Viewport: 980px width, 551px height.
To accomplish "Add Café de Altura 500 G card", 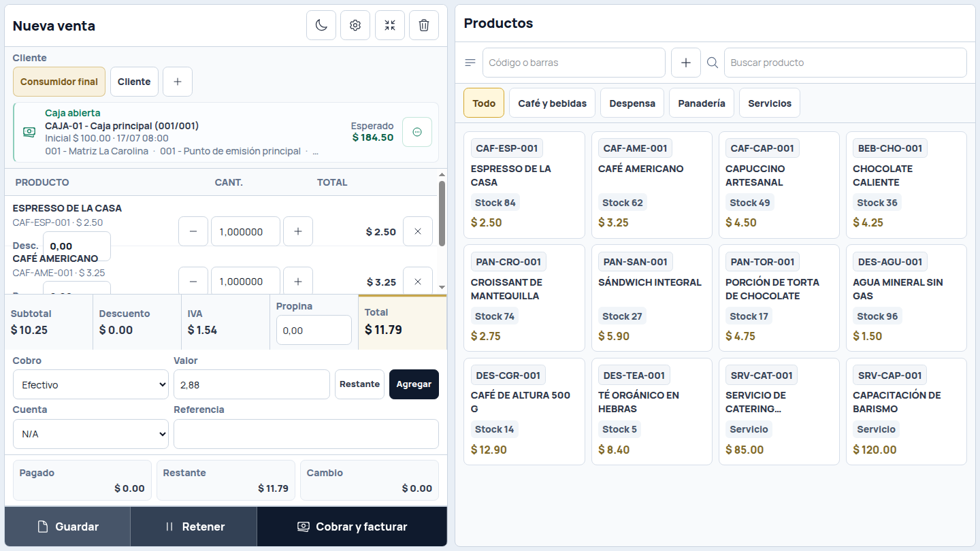I will (524, 412).
